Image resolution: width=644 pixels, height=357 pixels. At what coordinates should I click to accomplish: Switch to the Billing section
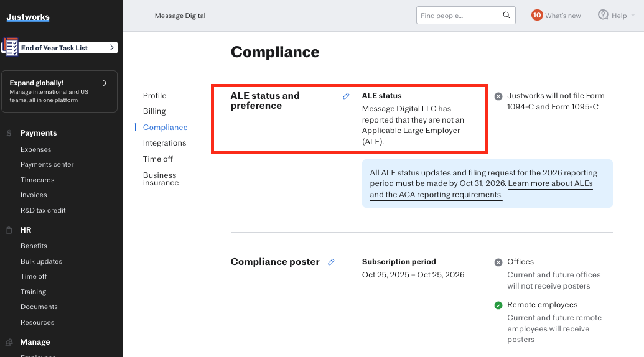[154, 111]
